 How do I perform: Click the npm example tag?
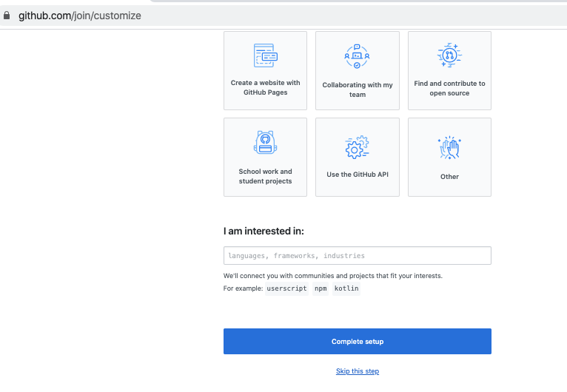[x=321, y=288]
